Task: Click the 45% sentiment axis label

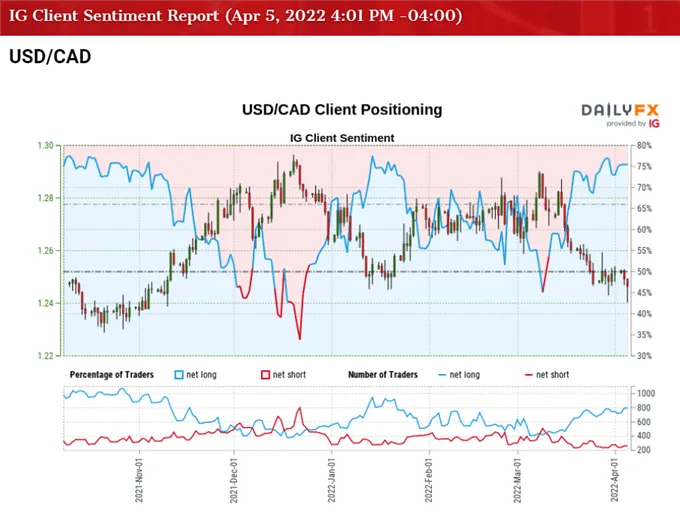Action: [x=644, y=293]
